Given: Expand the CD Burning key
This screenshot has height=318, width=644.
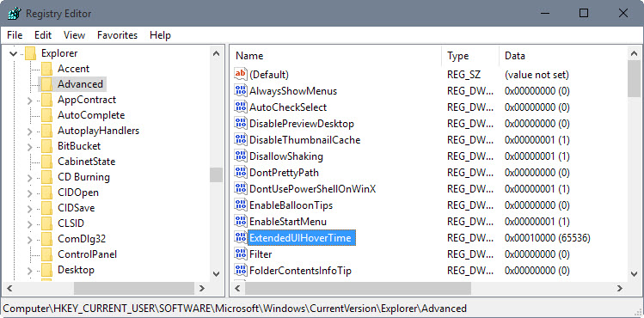Looking at the screenshot, I should pyautogui.click(x=29, y=178).
